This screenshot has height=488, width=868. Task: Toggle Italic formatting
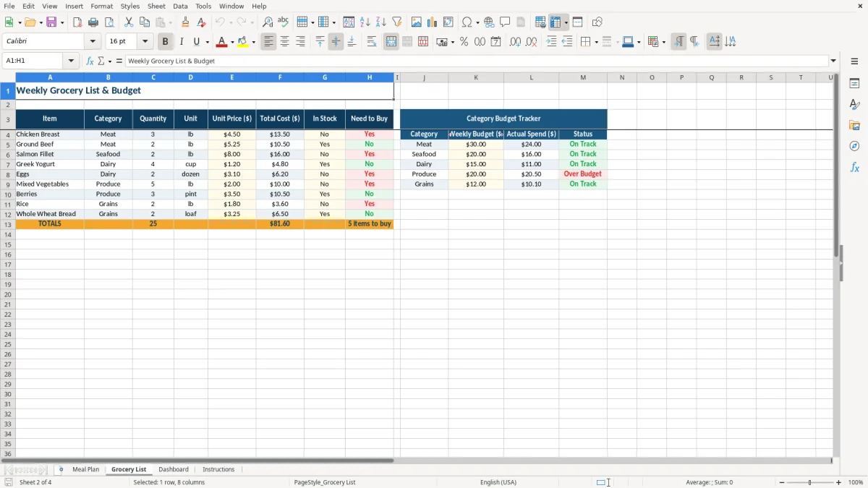coord(182,42)
